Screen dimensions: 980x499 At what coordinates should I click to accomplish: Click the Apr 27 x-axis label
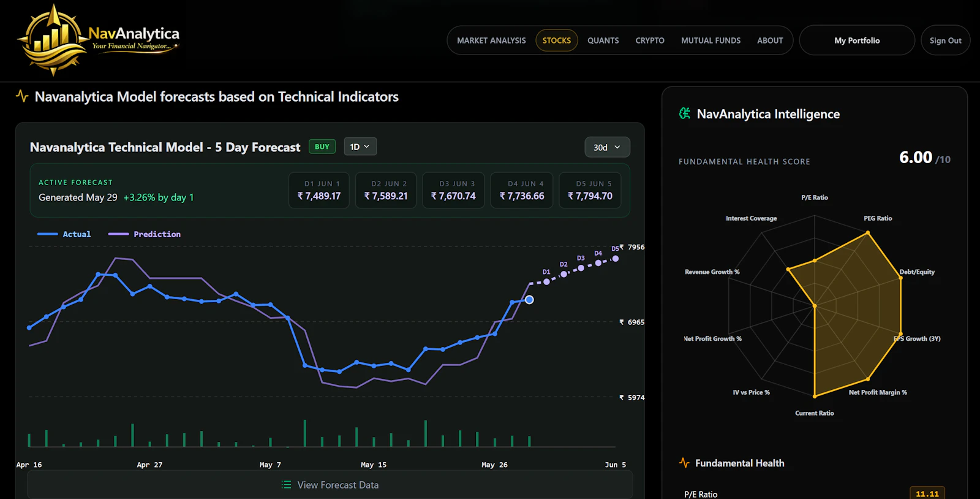pos(149,465)
